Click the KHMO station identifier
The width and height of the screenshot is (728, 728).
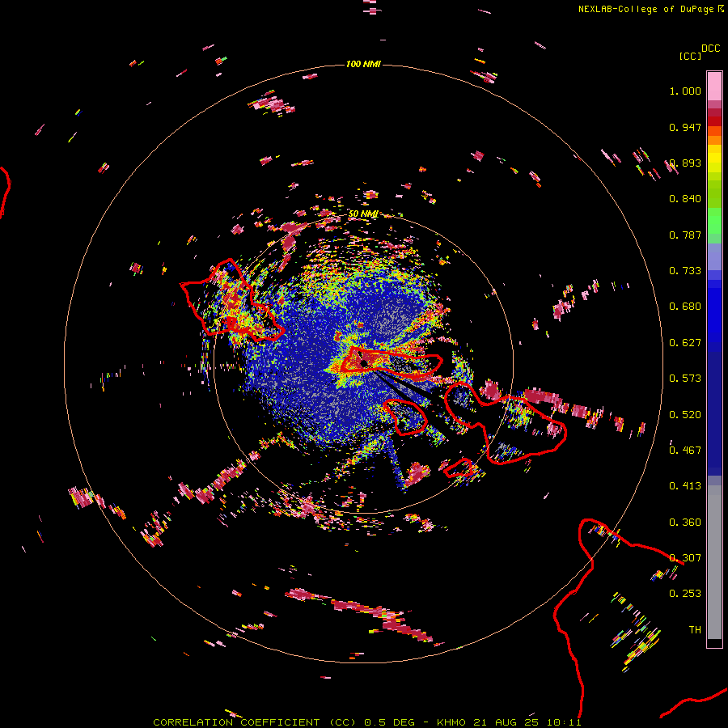[x=451, y=722]
